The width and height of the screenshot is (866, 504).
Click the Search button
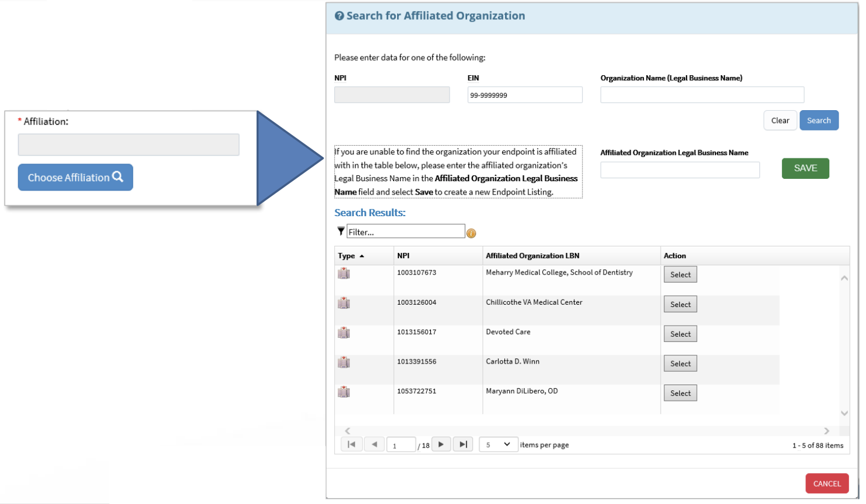(x=819, y=120)
